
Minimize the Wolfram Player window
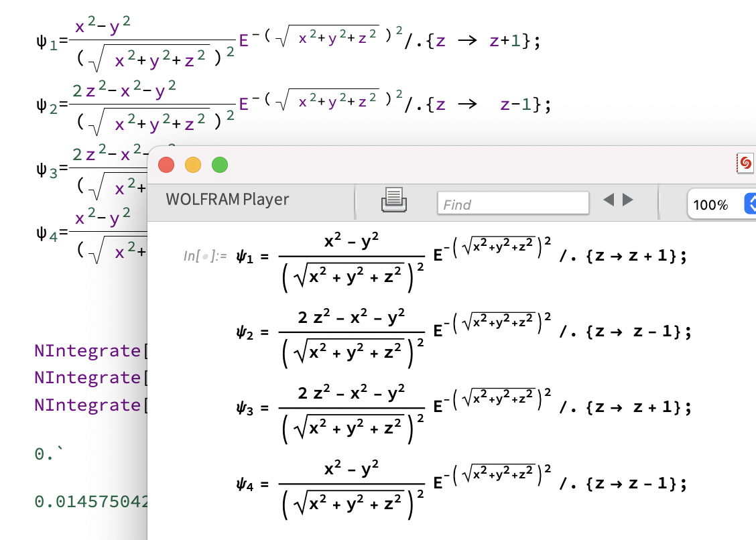pyautogui.click(x=193, y=164)
